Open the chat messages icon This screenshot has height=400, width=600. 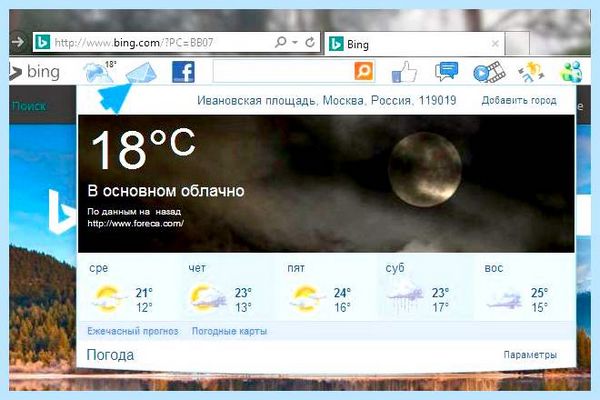pos(446,71)
